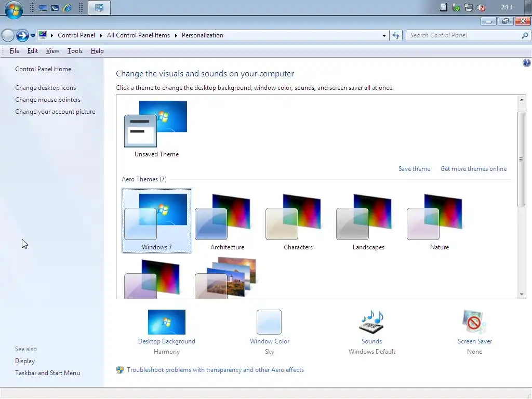Screen dimensions: 532x399
Task: Click the theme list scrollbar thumb
Action: 522,159
